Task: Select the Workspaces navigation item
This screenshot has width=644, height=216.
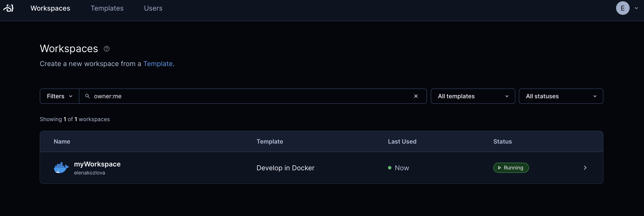Action: point(50,8)
